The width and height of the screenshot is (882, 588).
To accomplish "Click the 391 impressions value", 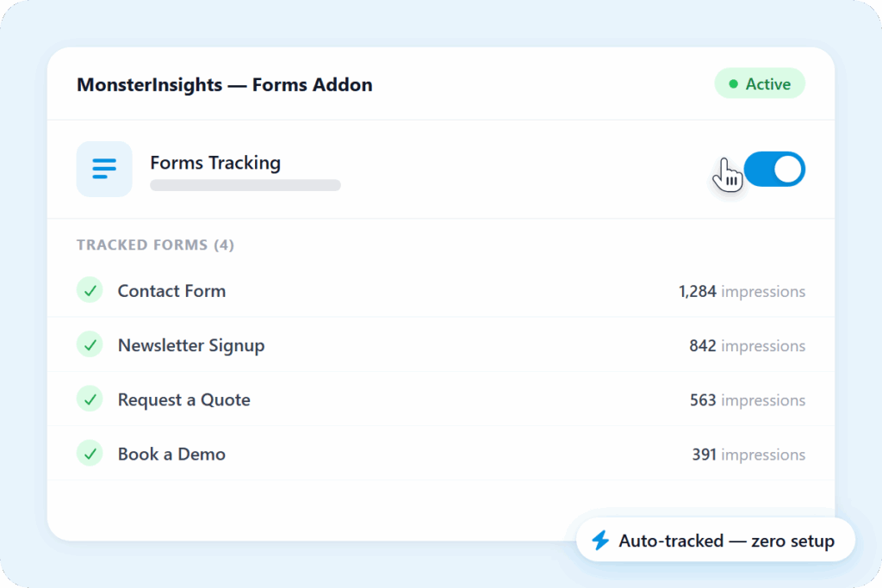I will [748, 455].
